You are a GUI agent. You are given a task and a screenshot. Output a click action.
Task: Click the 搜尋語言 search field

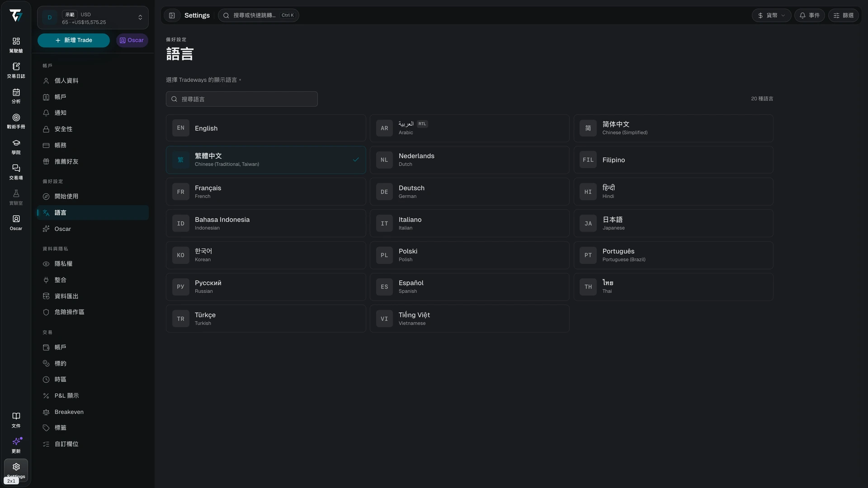click(242, 99)
